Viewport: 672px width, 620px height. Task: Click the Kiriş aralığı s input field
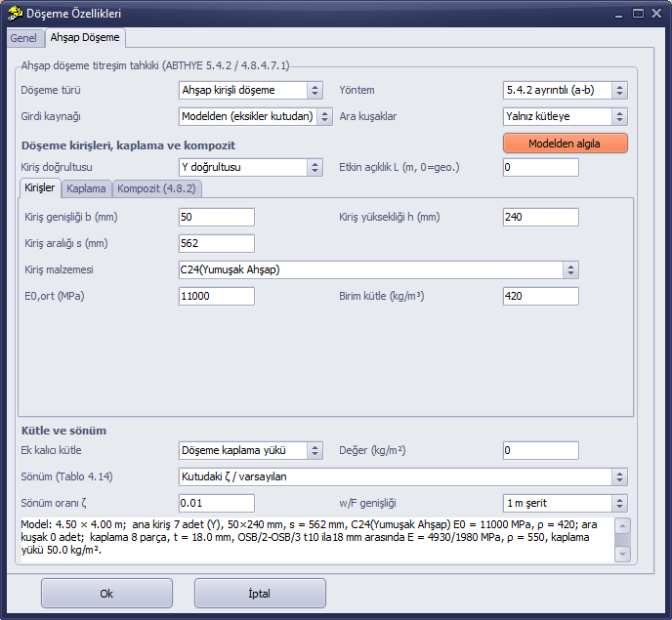tap(217, 243)
